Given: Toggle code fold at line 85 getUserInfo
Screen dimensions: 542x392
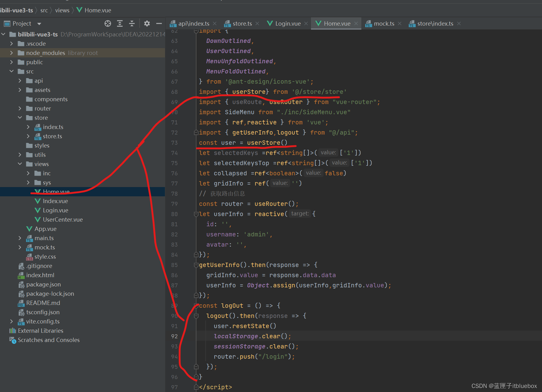Looking at the screenshot, I should coord(196,265).
